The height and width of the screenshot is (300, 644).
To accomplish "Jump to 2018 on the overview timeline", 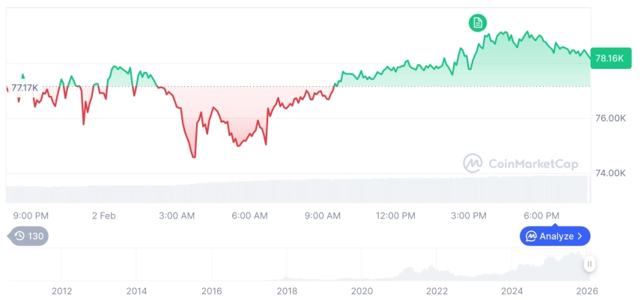I will click(287, 290).
